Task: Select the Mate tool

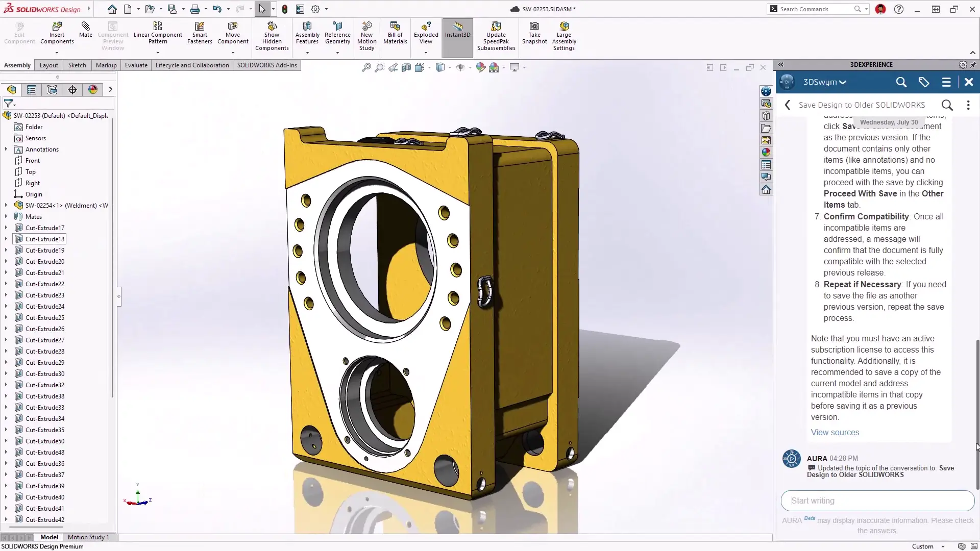Action: click(x=85, y=32)
